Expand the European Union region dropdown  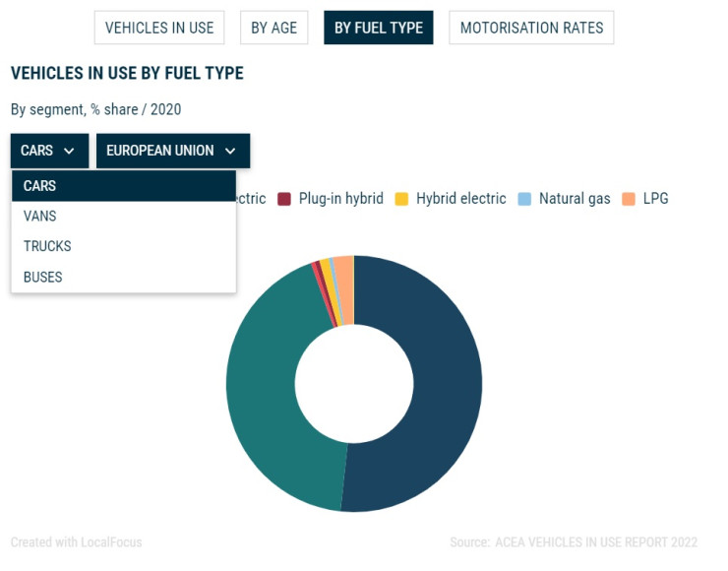[172, 151]
